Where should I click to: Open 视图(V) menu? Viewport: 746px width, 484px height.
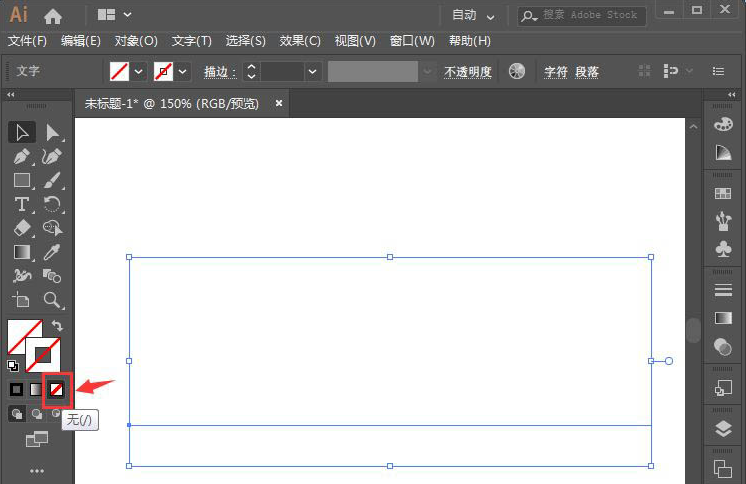[x=355, y=41]
